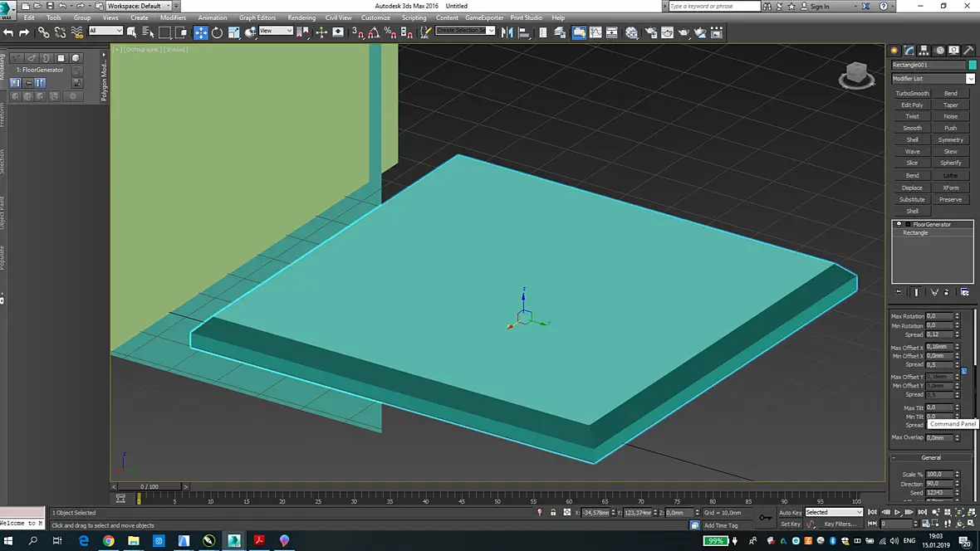Apply the TurboSmooth modifier button
The width and height of the screenshot is (980, 551).
pos(912,94)
